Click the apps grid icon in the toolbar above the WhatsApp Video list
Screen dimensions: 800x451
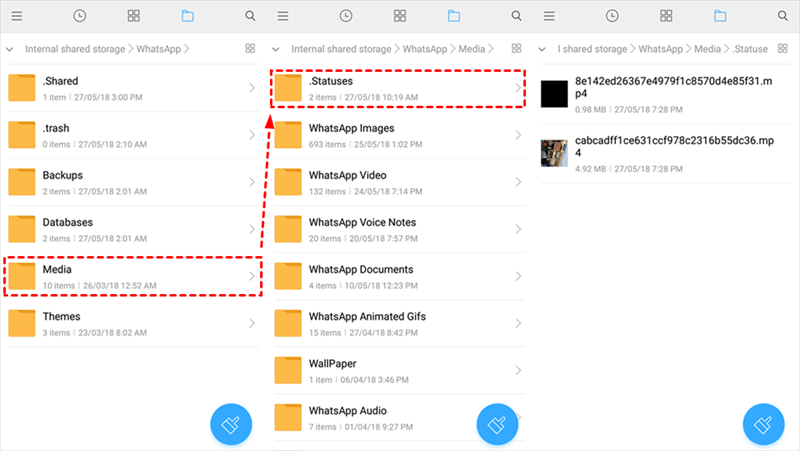coord(400,16)
